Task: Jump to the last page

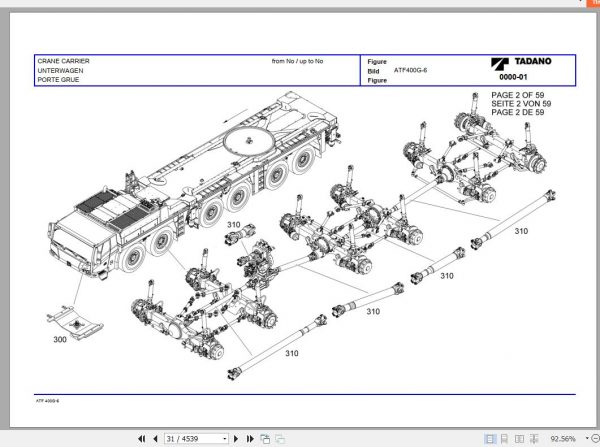Action: coord(250,439)
